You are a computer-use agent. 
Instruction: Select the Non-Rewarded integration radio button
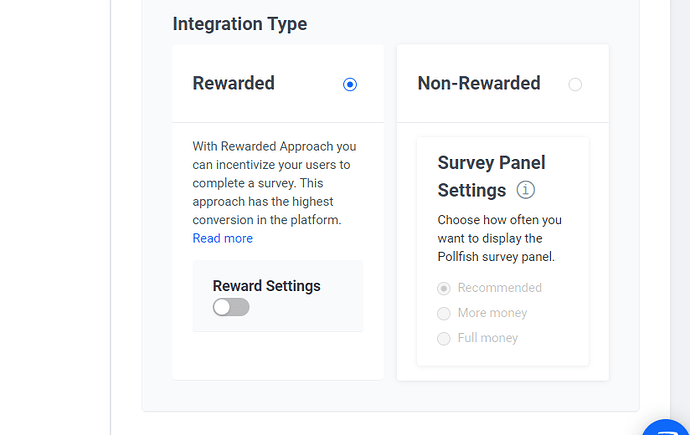[575, 85]
